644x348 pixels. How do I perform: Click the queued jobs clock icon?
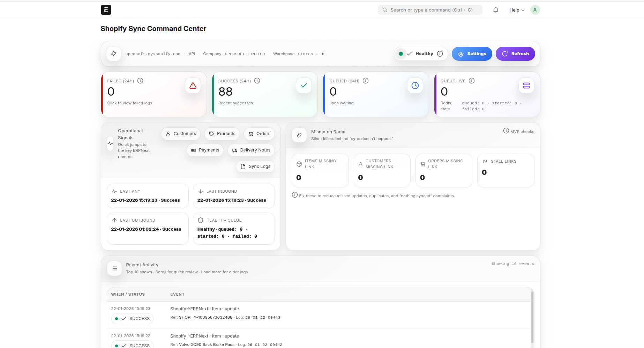point(415,85)
